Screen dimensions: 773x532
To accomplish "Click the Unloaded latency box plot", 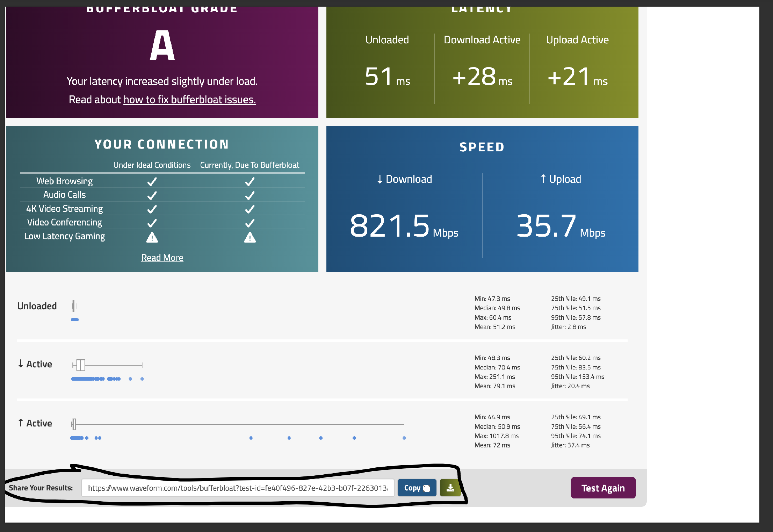I will coord(75,306).
